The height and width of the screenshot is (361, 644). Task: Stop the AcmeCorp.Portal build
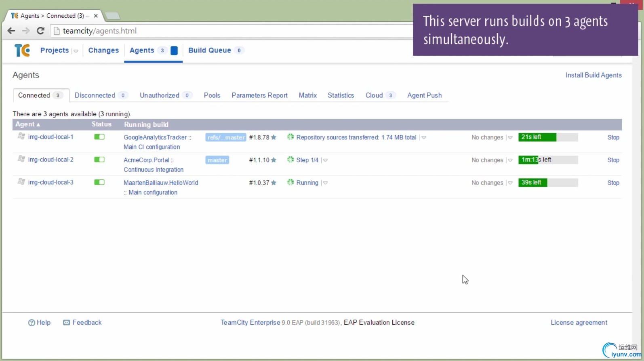613,160
